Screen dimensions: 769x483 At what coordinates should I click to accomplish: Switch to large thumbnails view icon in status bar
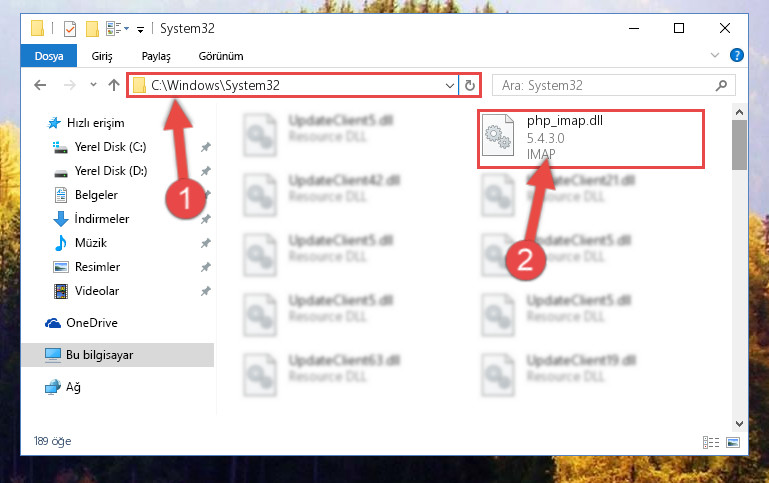point(733,442)
